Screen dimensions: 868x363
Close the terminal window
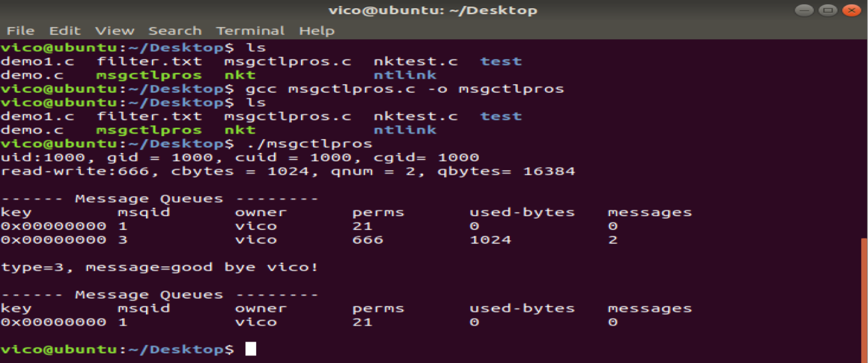click(852, 10)
